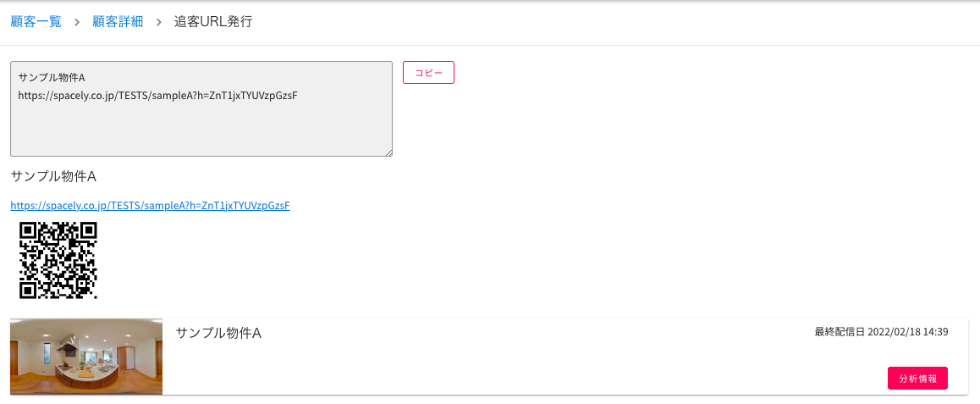Grab the text area resize handle

[x=388, y=152]
